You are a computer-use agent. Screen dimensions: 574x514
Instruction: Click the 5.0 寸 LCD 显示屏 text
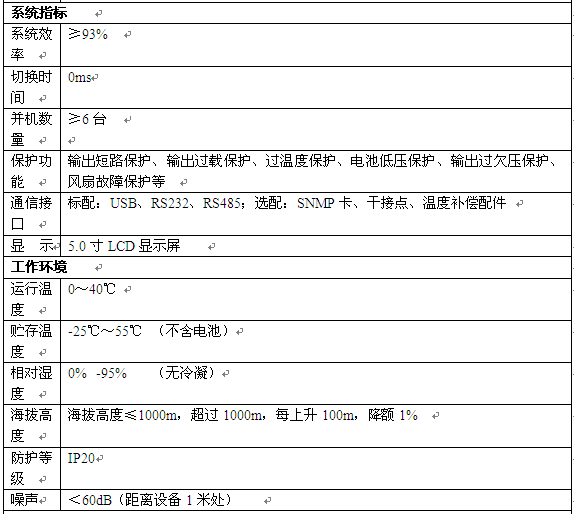(x=124, y=246)
